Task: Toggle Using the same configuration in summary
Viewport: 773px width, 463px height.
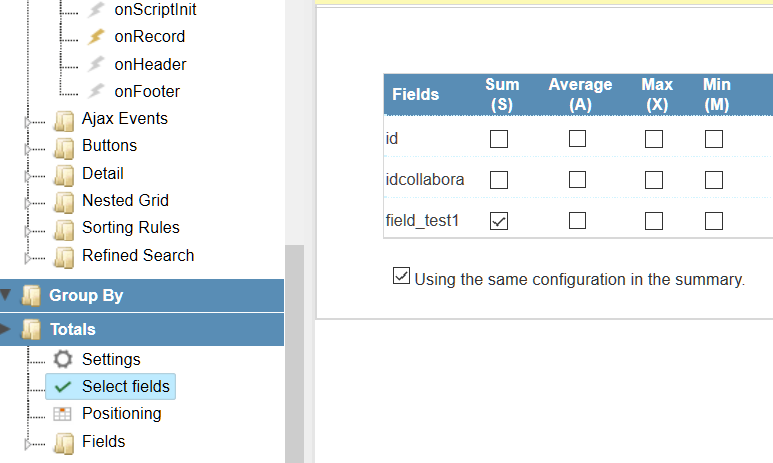Action: [x=402, y=276]
